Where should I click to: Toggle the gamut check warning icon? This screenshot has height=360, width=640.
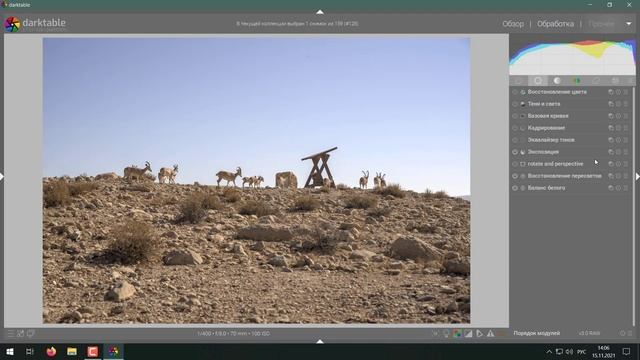(490, 333)
